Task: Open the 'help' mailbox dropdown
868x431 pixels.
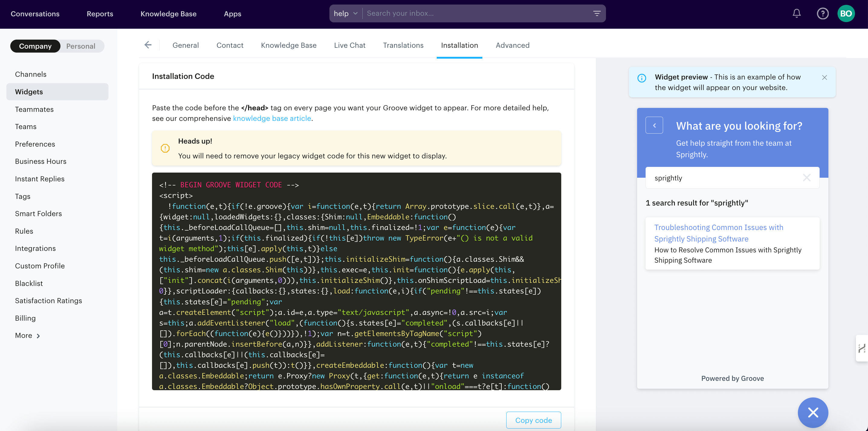Action: 345,14
